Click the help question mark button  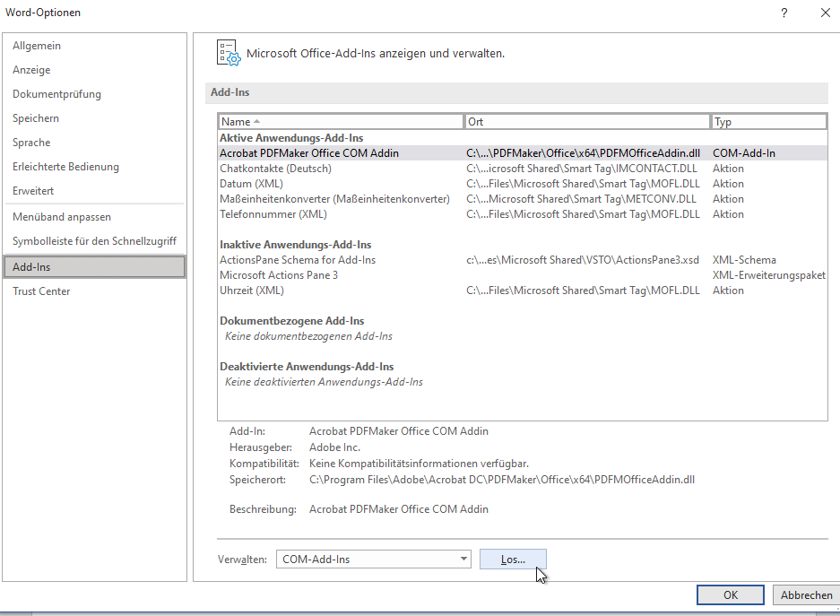784,13
